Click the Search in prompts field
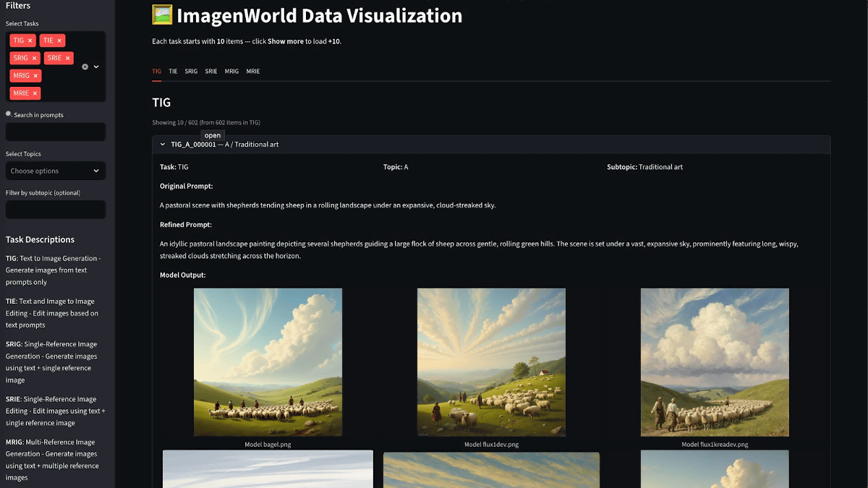The width and height of the screenshot is (868, 488). (x=55, y=132)
